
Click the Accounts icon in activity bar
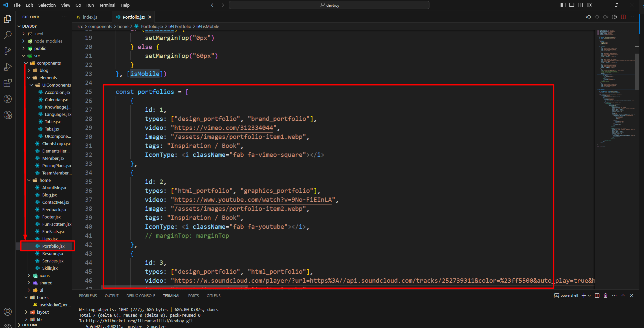pos(8,312)
